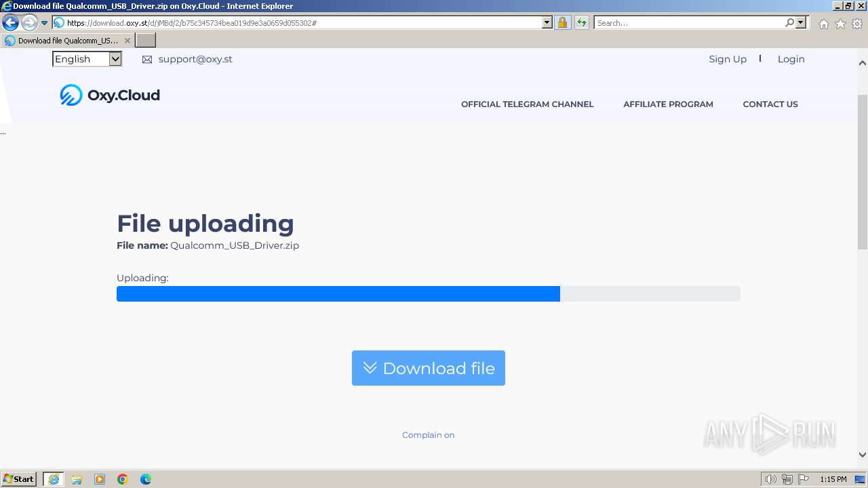The width and height of the screenshot is (868, 488).
Task: Click the Sign Up link
Action: [728, 59]
